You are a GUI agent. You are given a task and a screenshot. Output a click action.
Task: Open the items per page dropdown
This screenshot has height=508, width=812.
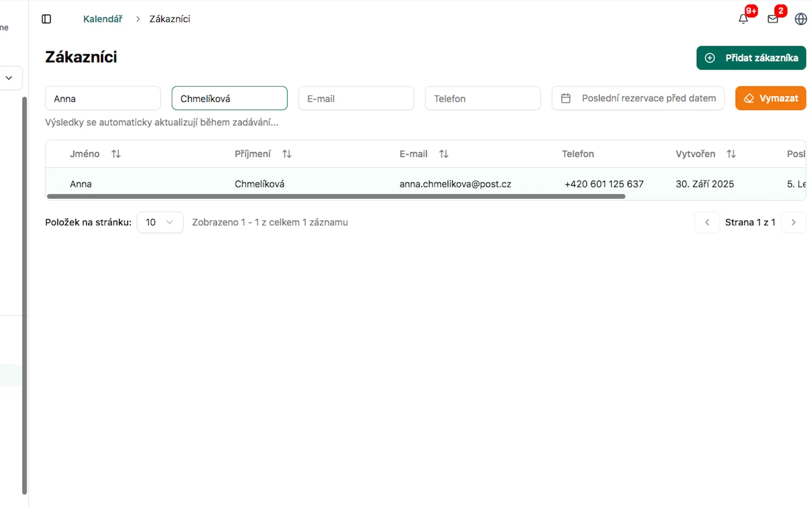(160, 222)
